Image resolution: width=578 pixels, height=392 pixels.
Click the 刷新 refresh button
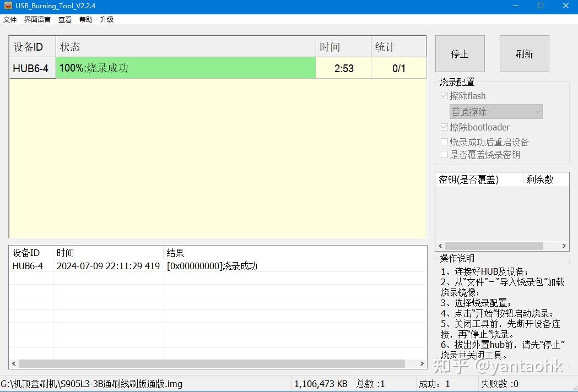tap(523, 53)
